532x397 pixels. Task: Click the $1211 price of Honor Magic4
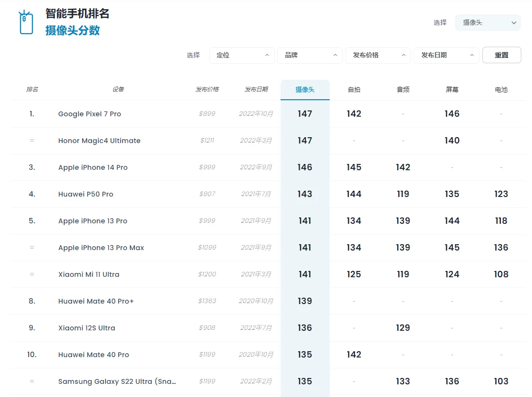click(x=207, y=141)
